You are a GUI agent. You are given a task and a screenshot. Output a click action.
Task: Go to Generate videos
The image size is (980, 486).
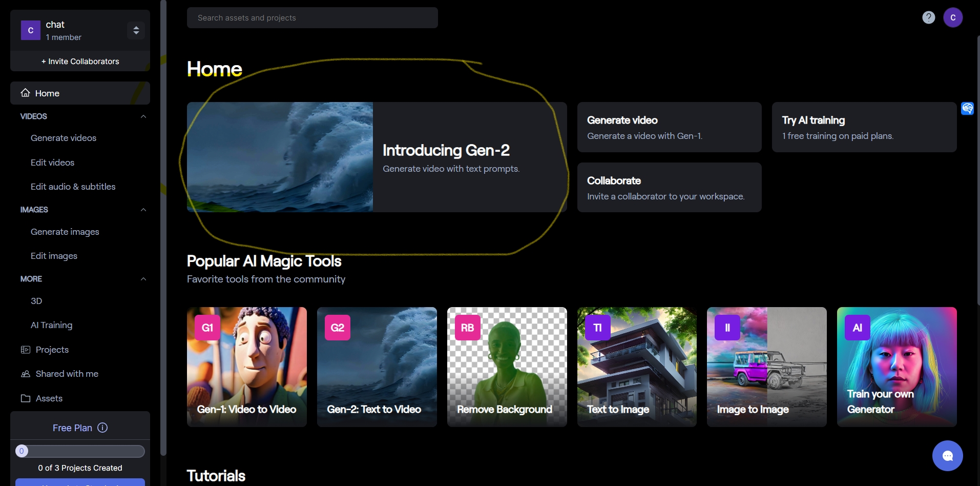(64, 138)
